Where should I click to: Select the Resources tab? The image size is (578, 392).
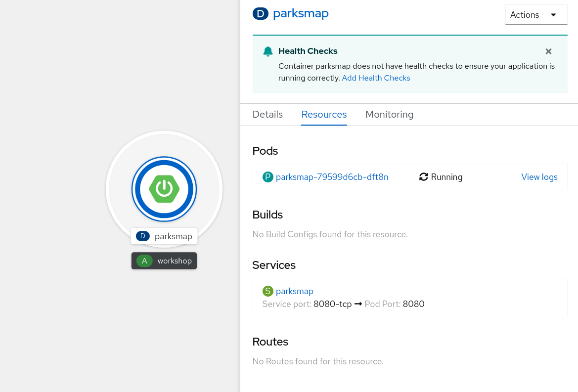point(324,114)
